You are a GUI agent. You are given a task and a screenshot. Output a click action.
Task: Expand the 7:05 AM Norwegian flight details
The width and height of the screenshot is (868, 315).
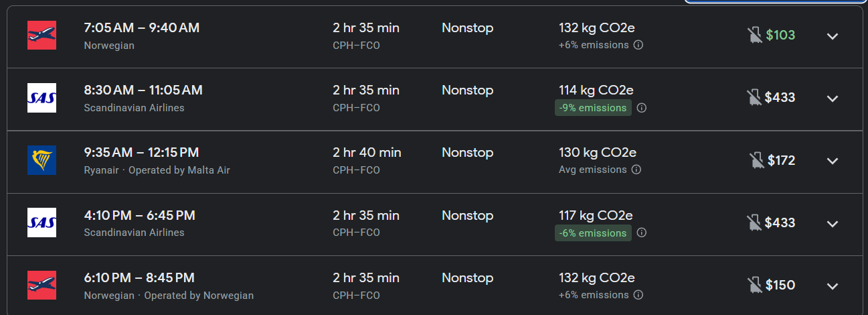(833, 36)
